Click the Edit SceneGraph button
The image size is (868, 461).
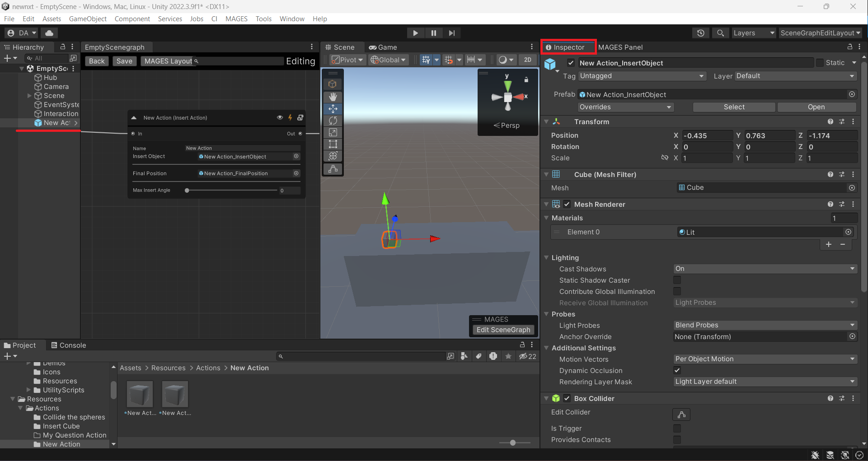pos(503,330)
